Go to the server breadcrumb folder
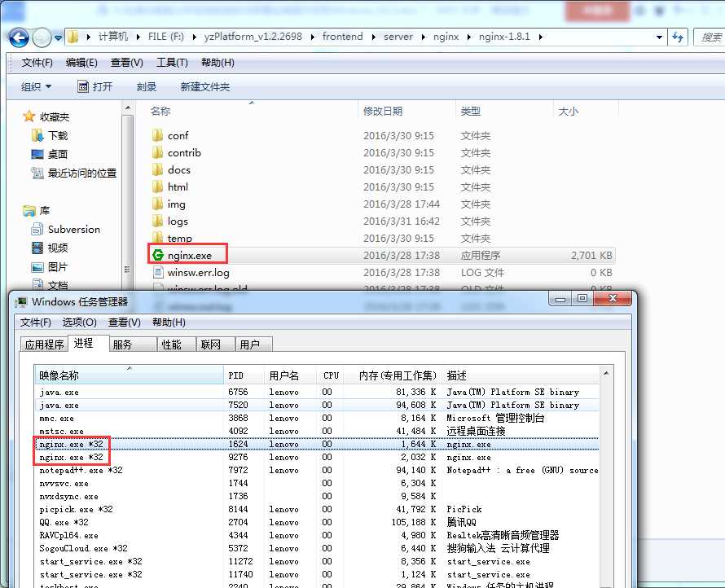725x588 pixels. tap(398, 37)
